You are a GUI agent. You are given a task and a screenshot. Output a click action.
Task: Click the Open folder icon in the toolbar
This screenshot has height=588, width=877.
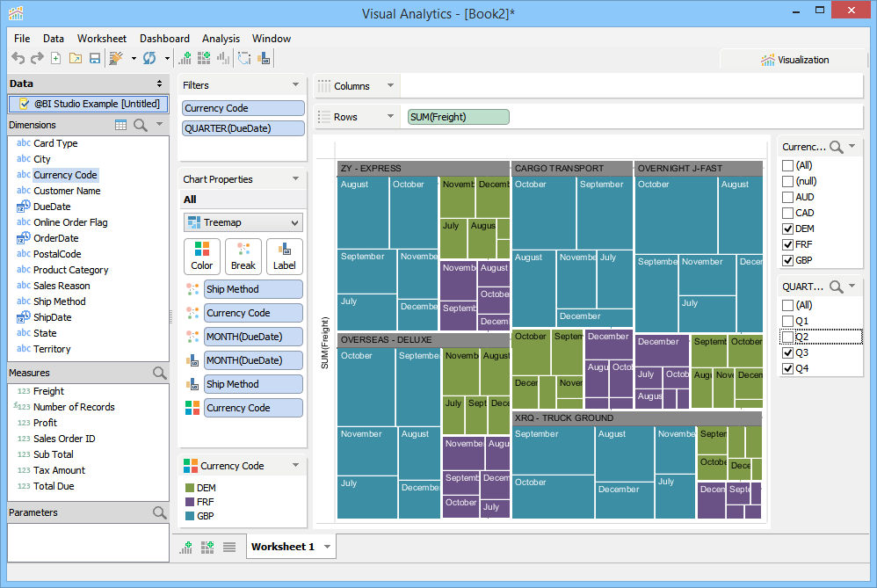pyautogui.click(x=76, y=58)
